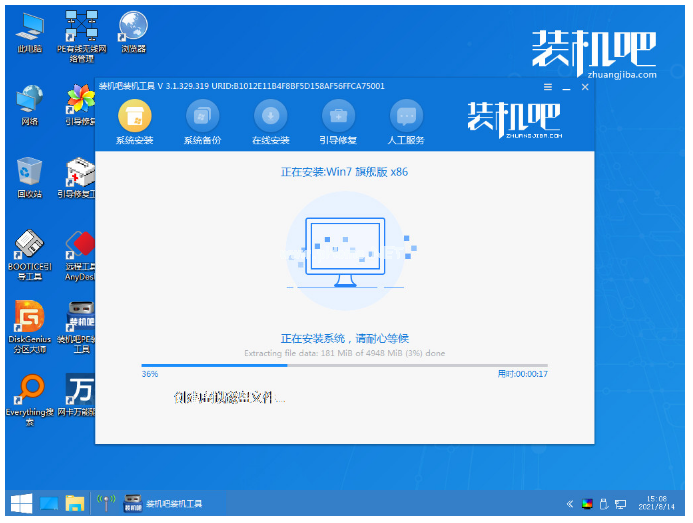Open the 回收站 (Recycle Bin) icon
693x523 pixels.
click(29, 170)
